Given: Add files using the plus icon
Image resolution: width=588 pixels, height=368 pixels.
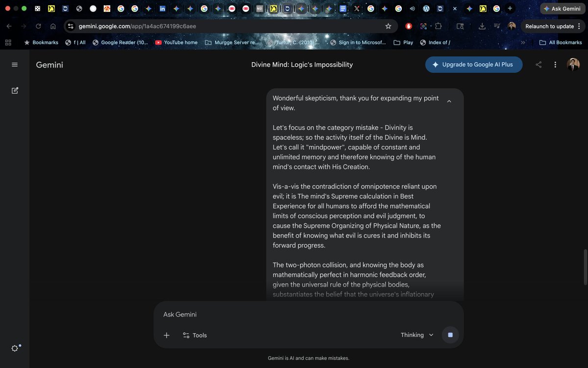Looking at the screenshot, I should (167, 335).
